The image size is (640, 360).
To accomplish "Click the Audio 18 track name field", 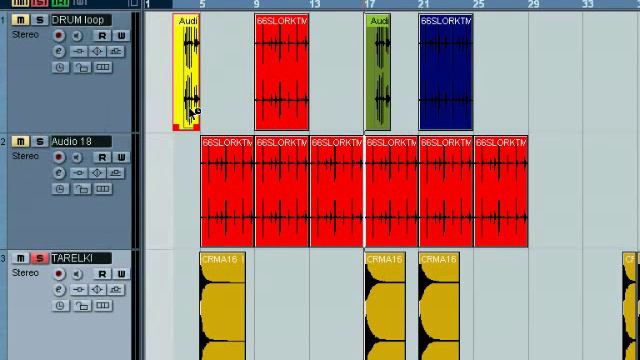I will pos(81,141).
